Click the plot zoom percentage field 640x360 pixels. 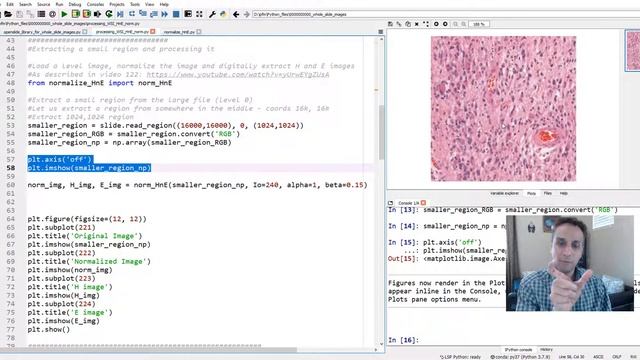click(x=479, y=24)
